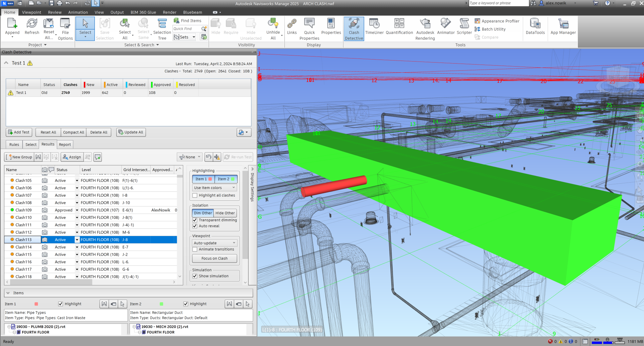Open the Report tab in Clash Detective

pyautogui.click(x=65, y=145)
